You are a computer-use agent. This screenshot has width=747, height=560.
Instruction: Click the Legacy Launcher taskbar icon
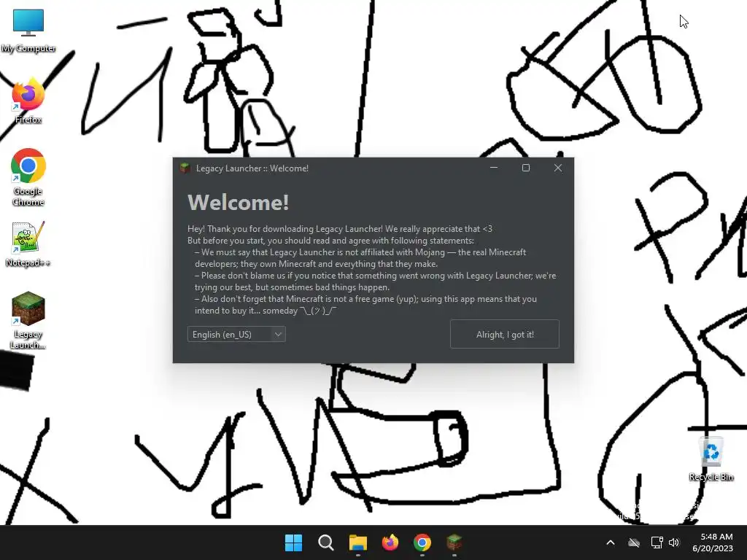click(454, 542)
